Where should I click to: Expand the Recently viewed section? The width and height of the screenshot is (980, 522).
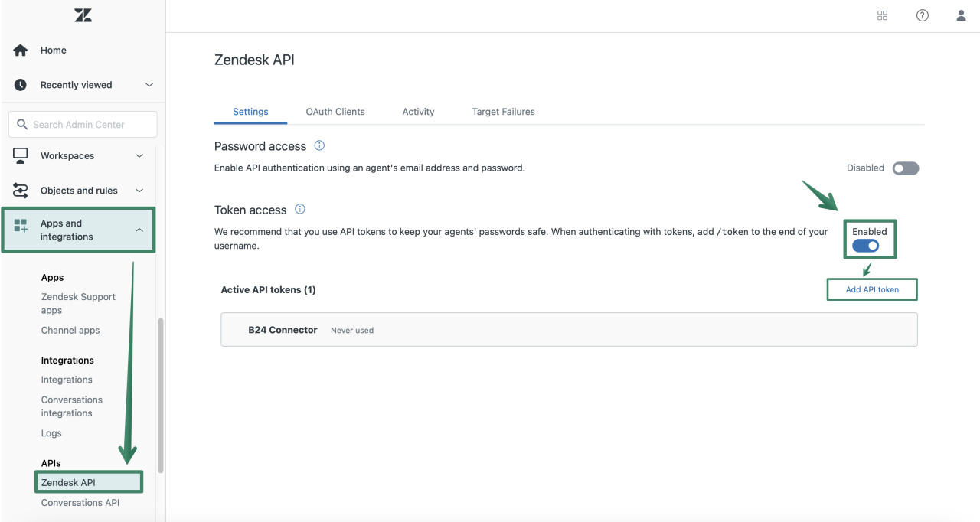tap(149, 85)
